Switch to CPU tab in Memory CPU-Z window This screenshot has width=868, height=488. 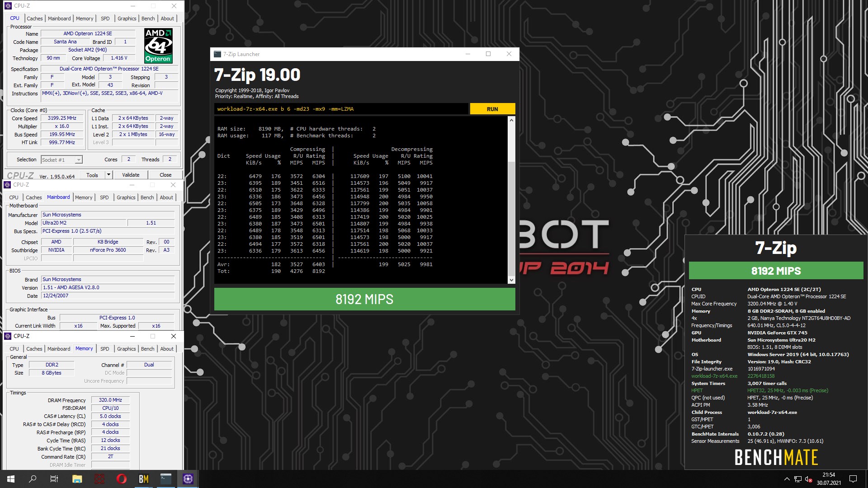pyautogui.click(x=14, y=349)
